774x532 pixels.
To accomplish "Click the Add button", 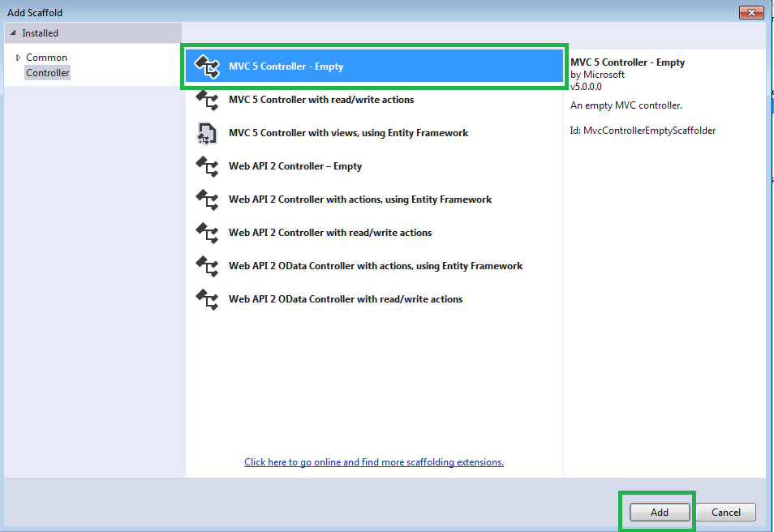I will (660, 513).
